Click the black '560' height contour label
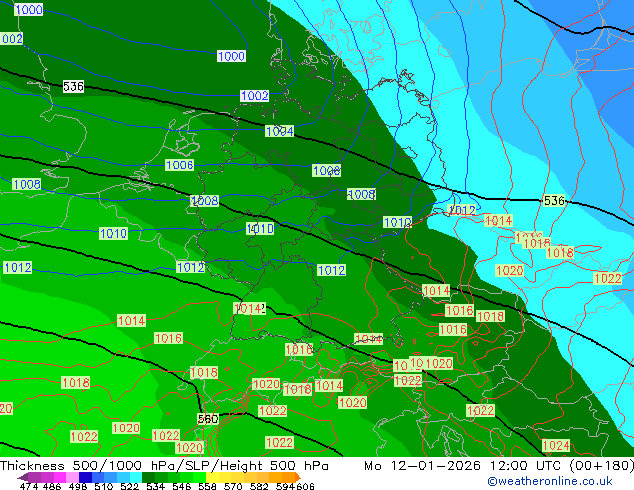The width and height of the screenshot is (634, 490). click(x=207, y=419)
